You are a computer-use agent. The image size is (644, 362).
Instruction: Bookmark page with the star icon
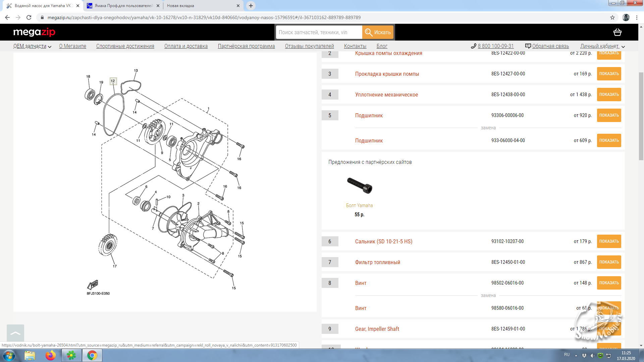[x=612, y=17]
